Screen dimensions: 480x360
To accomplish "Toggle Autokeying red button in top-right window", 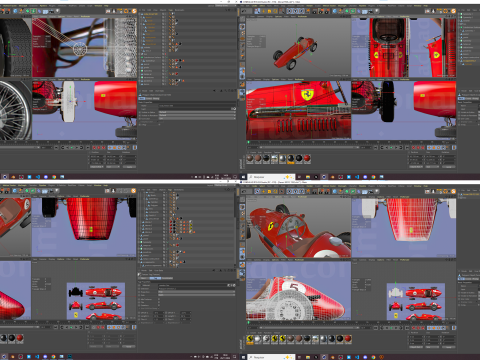I will coord(418,147).
